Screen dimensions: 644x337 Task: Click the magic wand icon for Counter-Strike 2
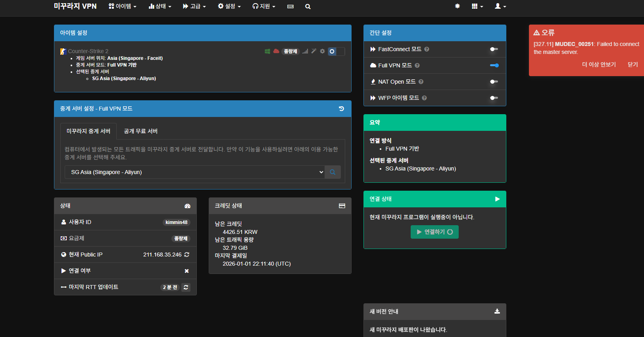coord(314,51)
